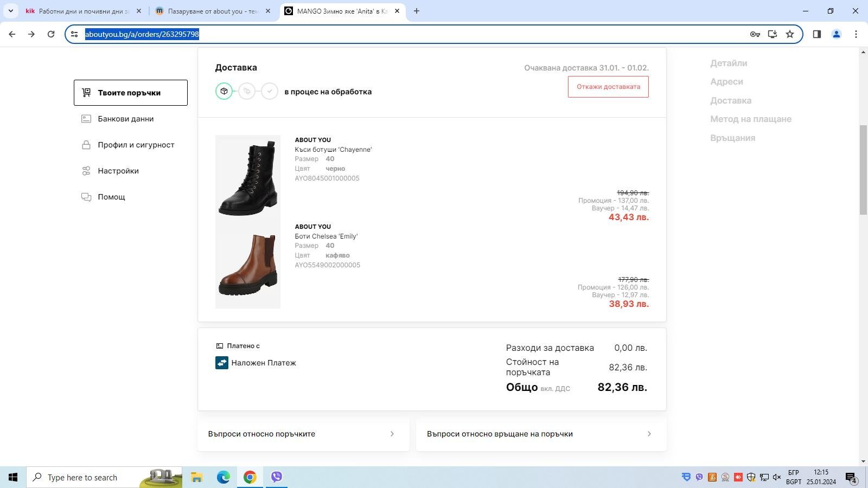Click the price 43,43 лв.

tap(629, 217)
